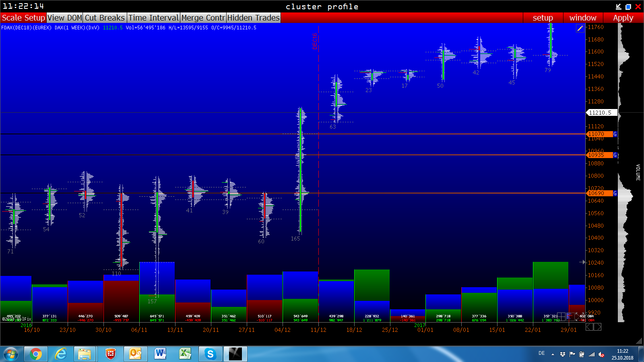Screen dimensions: 644x362
Task: Open the Windows Start menu
Action: click(10, 354)
